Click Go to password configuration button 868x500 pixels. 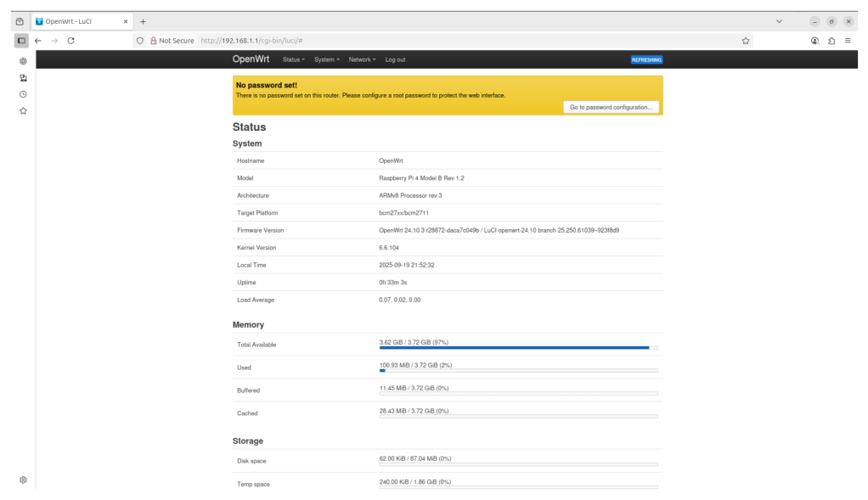click(x=611, y=107)
